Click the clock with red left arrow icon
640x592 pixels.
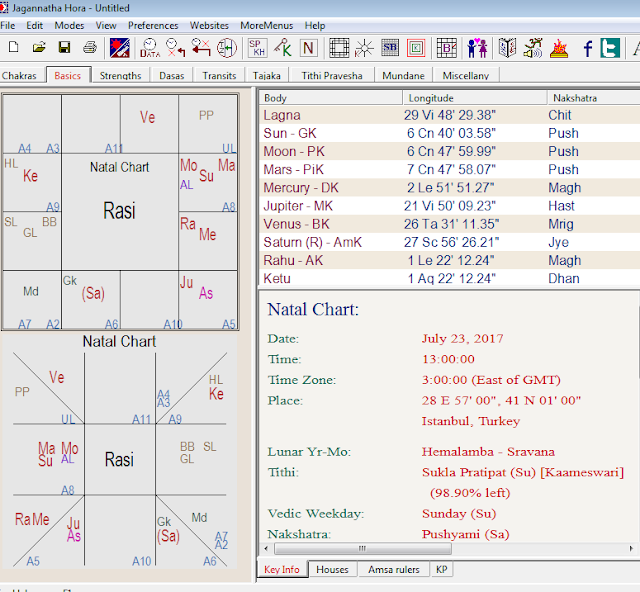201,48
